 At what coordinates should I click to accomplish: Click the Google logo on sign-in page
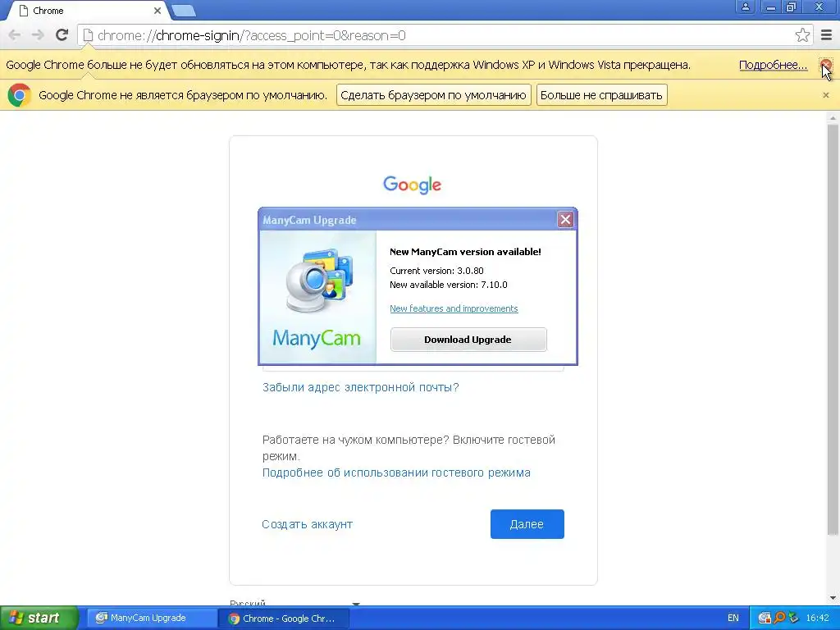(412, 185)
